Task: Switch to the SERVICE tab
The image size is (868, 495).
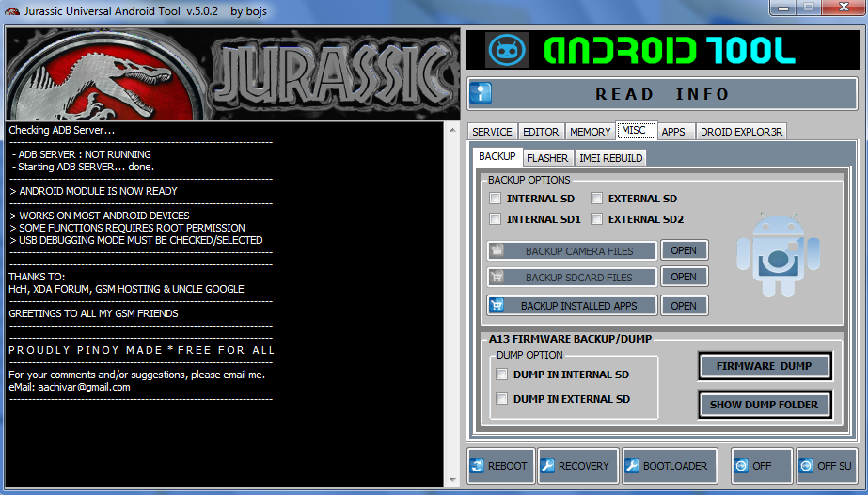Action: tap(492, 132)
